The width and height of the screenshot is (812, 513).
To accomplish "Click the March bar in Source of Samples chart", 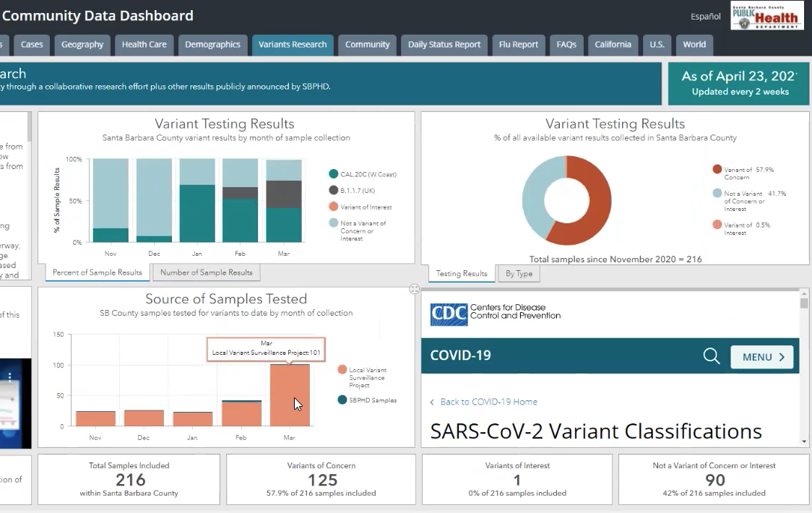I will coord(290,395).
